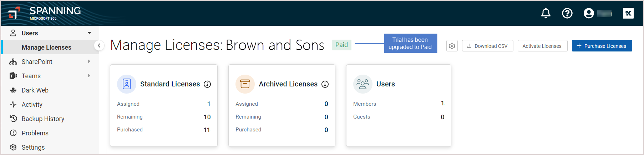Click the Manage Licenses: Brown and Sons heading
The image size is (644, 155).
[x=217, y=45]
